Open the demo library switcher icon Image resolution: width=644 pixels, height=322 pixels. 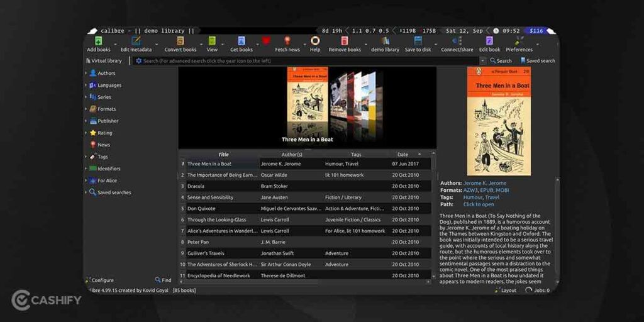pyautogui.click(x=386, y=41)
